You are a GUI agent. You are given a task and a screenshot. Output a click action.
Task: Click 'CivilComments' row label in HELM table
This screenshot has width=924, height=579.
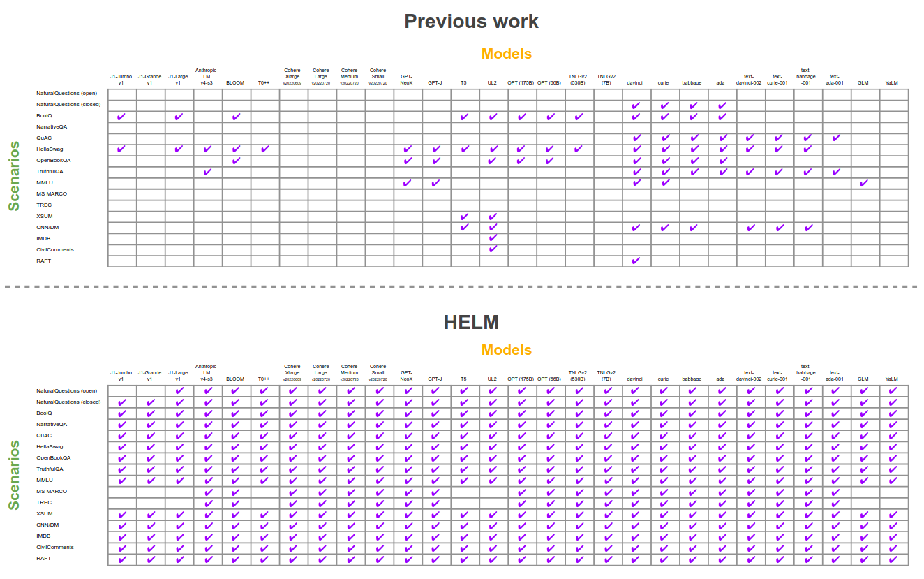55,547
